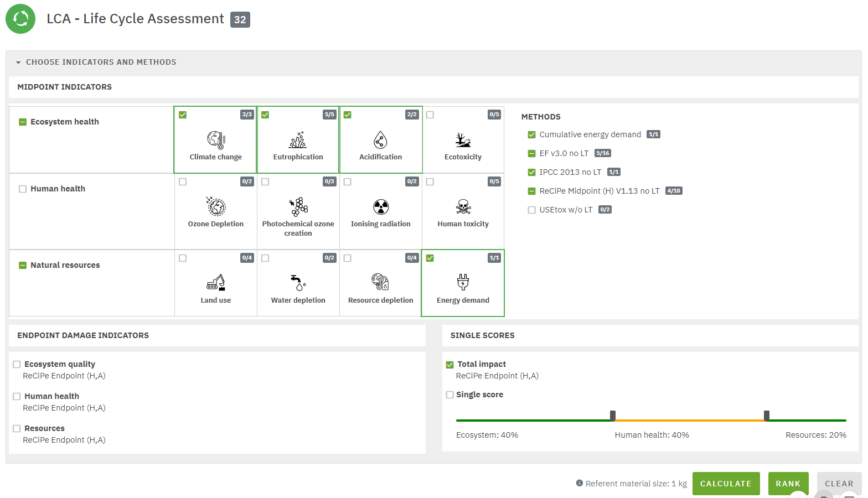
Task: Click the Clear button
Action: click(839, 484)
